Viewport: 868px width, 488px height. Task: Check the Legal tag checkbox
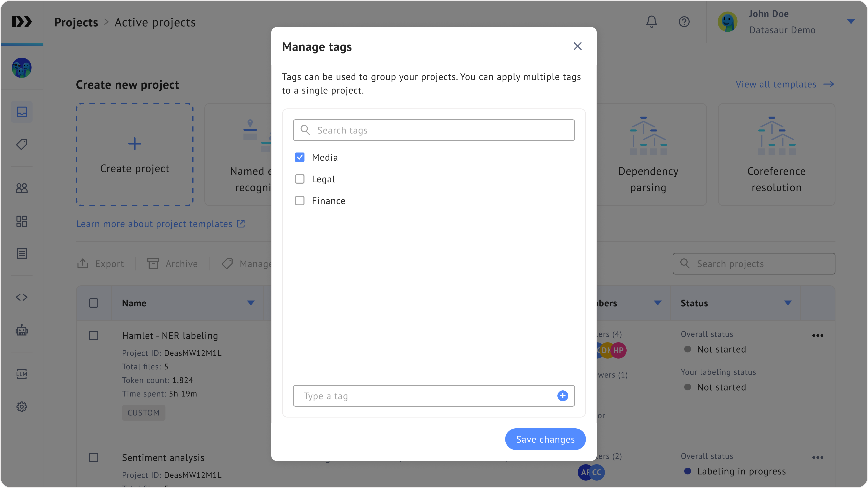[300, 179]
